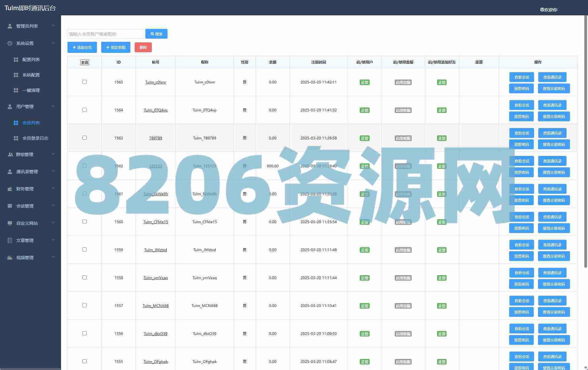
Task: Click the red 删除 button
Action: pos(143,47)
